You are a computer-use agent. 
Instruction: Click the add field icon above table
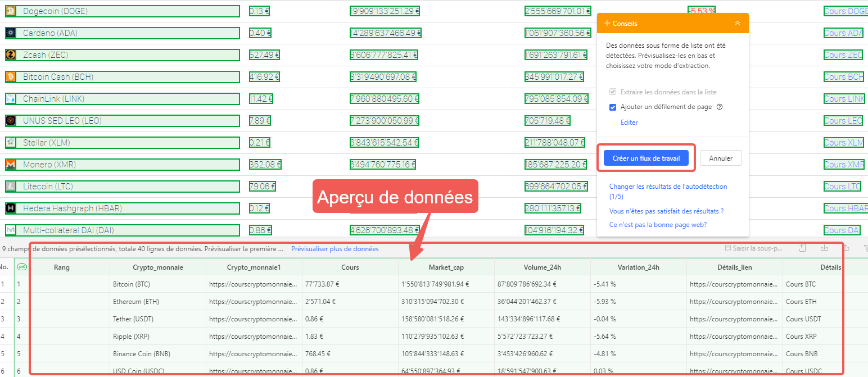coord(803,248)
